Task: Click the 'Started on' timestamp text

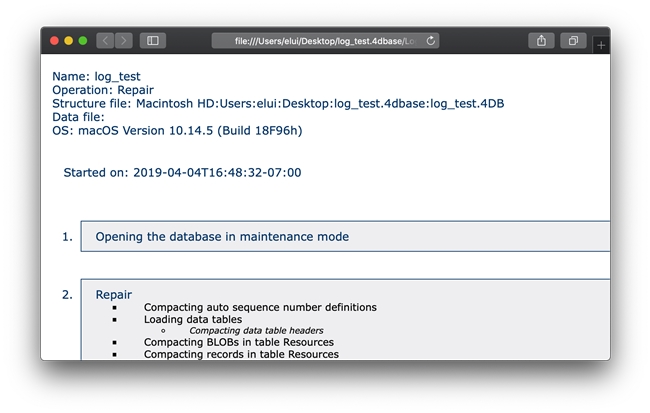Action: (182, 172)
